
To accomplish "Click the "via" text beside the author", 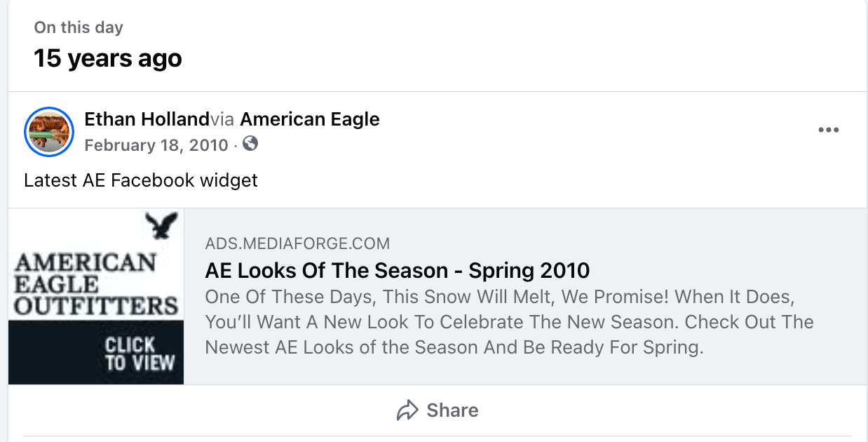I will (x=222, y=119).
